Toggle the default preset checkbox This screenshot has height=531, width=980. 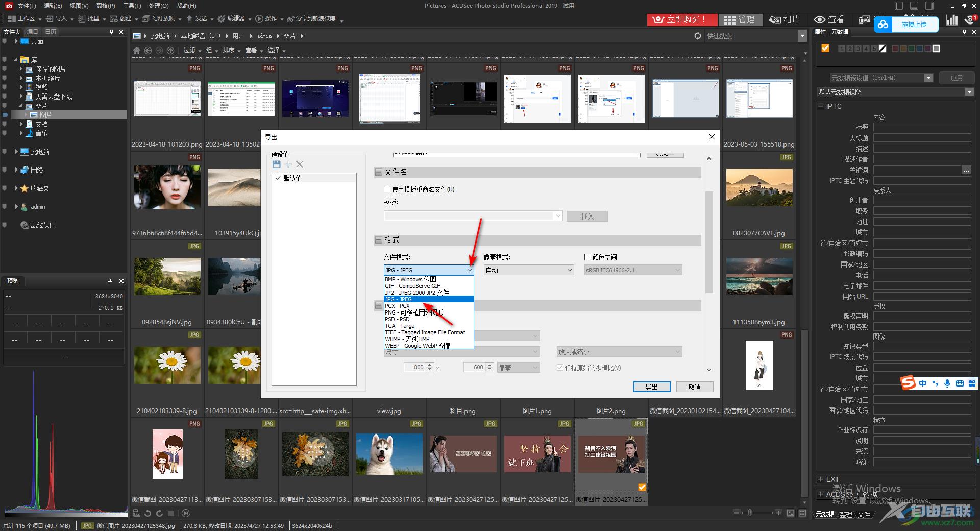pyautogui.click(x=278, y=178)
